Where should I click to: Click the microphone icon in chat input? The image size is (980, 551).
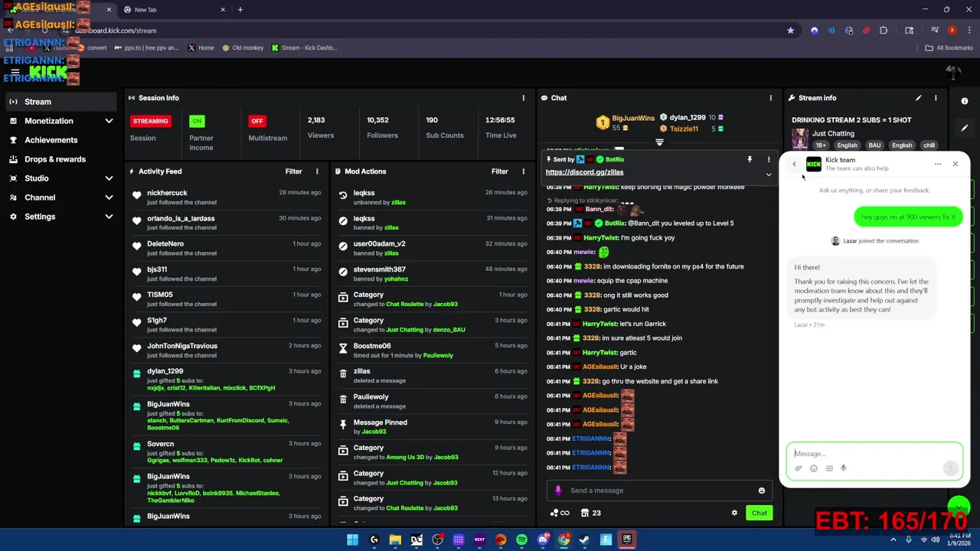[x=558, y=491]
